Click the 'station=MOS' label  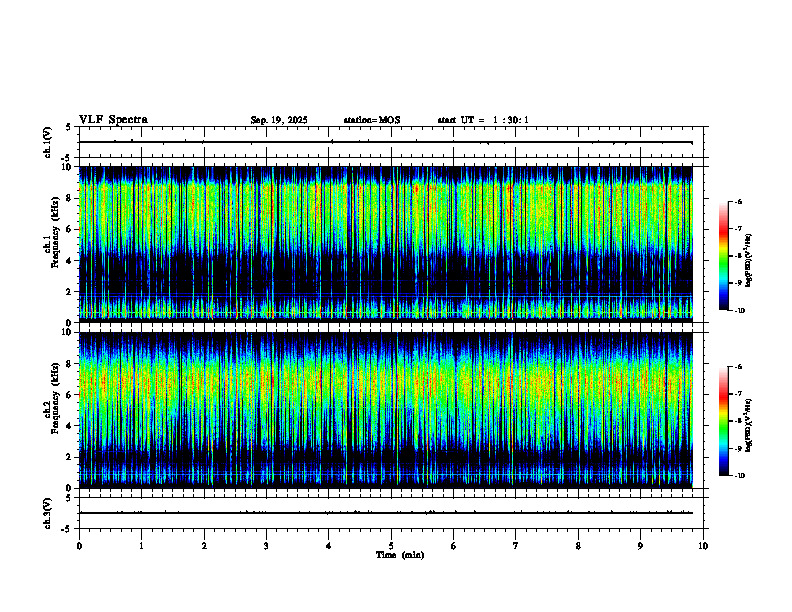tap(372, 120)
